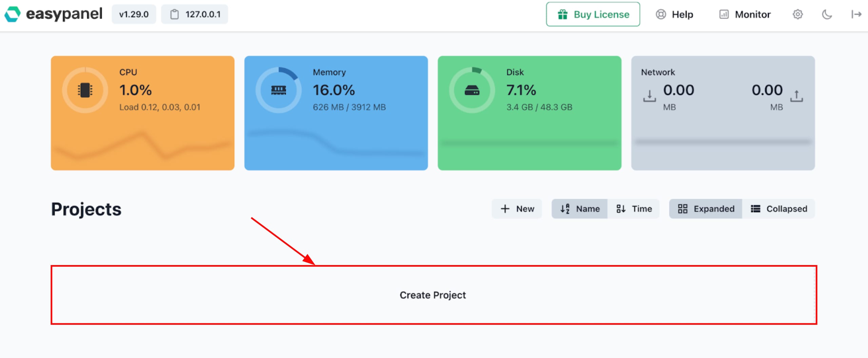Sort projects by Name
This screenshot has width=868, height=358.
(579, 209)
